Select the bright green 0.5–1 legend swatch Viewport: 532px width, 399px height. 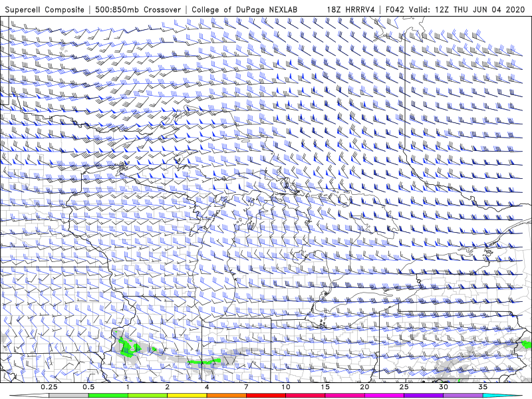point(108,396)
